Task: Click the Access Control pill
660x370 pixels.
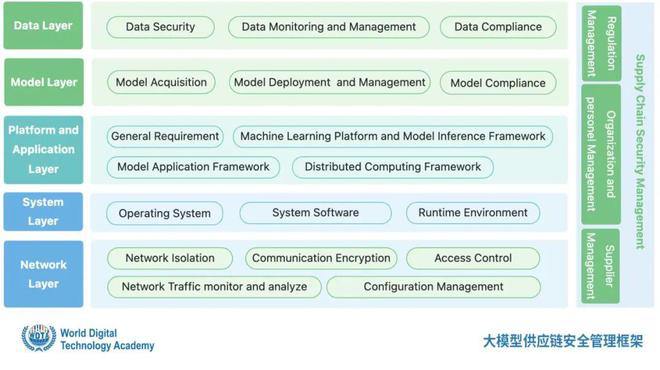Action: pos(473,258)
